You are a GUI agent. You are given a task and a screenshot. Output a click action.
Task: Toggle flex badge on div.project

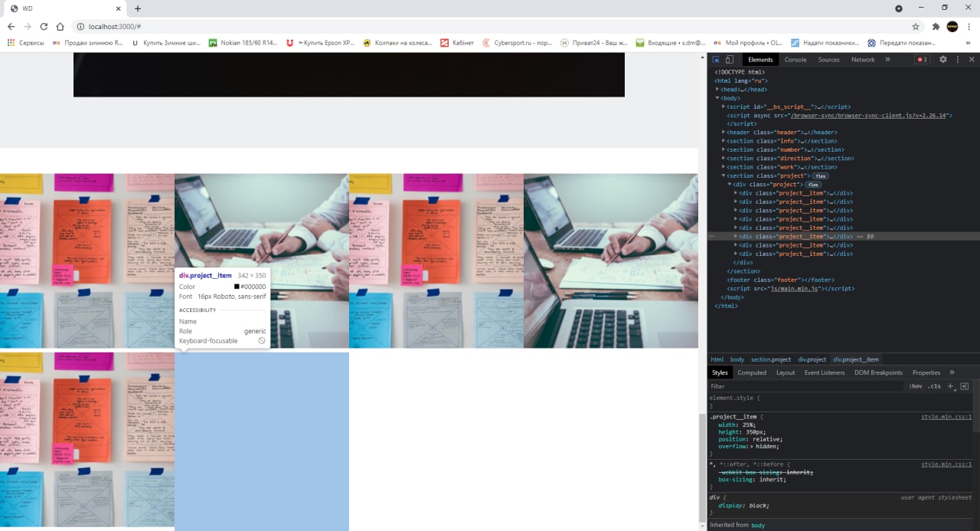813,185
